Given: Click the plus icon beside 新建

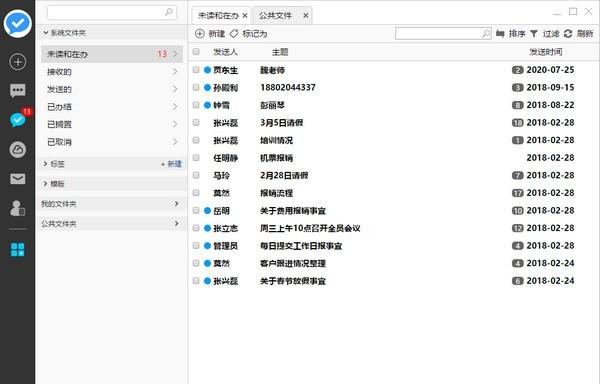Looking at the screenshot, I should (x=200, y=34).
